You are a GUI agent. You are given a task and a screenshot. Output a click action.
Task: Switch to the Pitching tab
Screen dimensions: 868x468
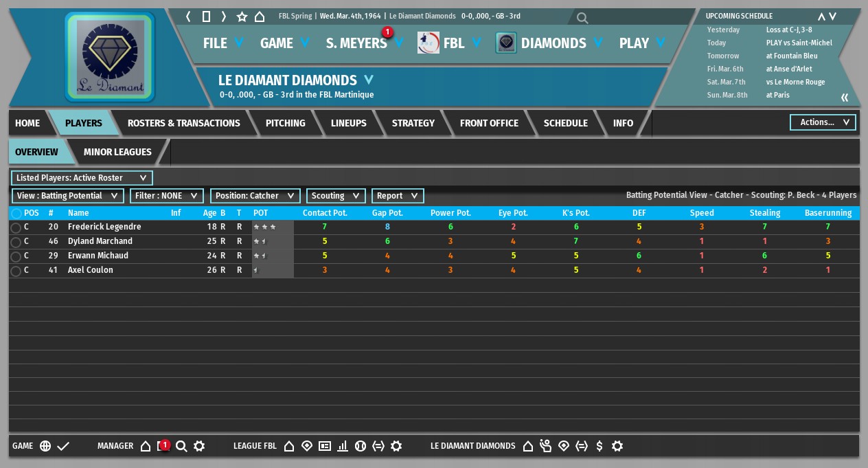pyautogui.click(x=285, y=123)
